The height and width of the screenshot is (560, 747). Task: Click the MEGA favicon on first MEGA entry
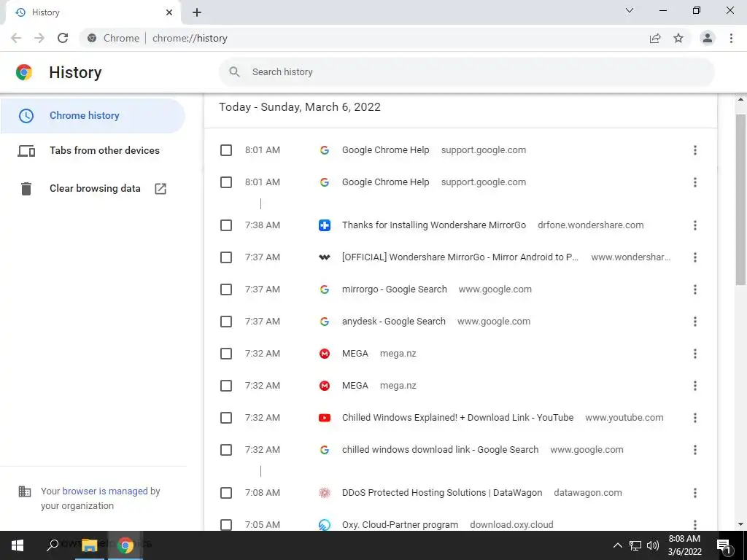coord(325,354)
